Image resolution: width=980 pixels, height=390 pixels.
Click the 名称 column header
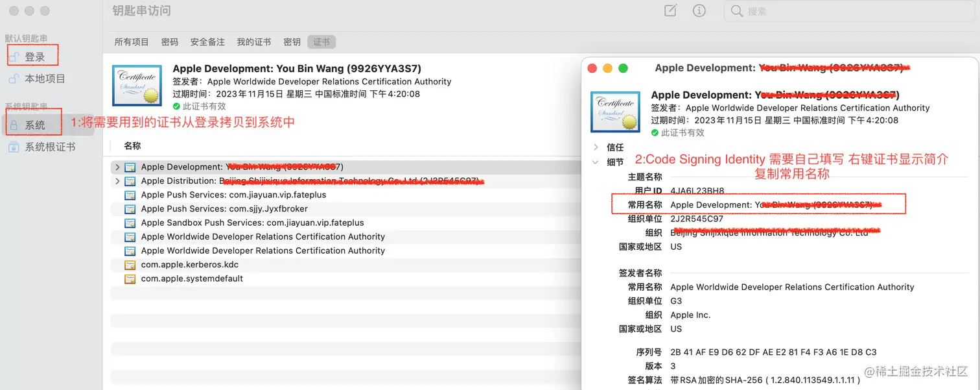click(132, 146)
